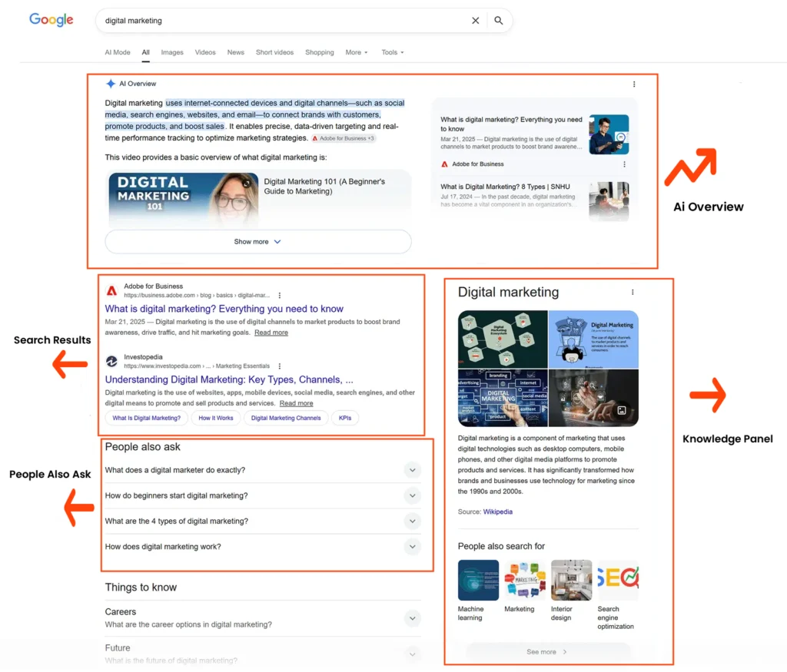The width and height of the screenshot is (787, 672).
Task: Play the Digital Marketing 101 video thumbnail
Action: [184, 200]
